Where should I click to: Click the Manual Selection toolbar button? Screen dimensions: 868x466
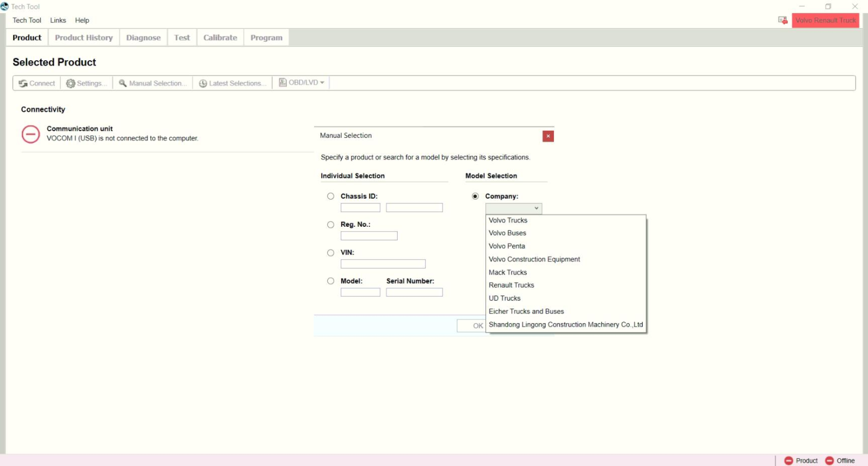(152, 83)
